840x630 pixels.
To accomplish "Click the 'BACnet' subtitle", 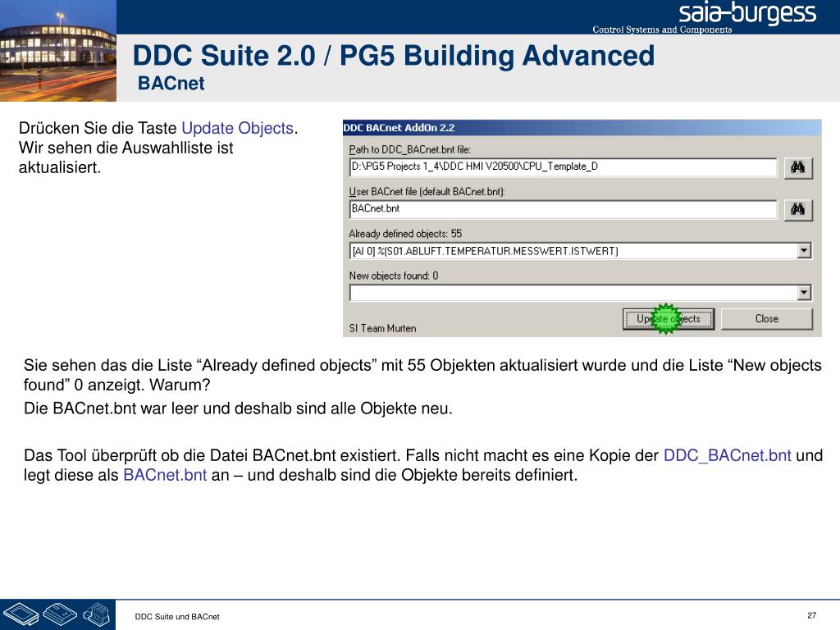I will pyautogui.click(x=171, y=84).
